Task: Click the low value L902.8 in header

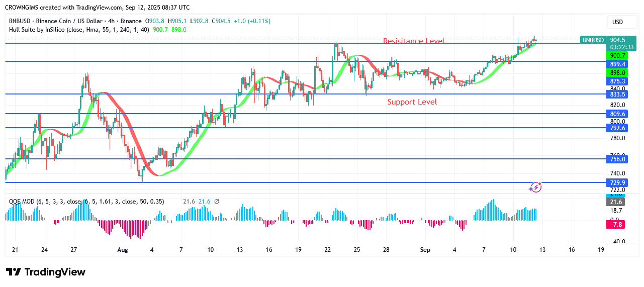Action: (200, 21)
